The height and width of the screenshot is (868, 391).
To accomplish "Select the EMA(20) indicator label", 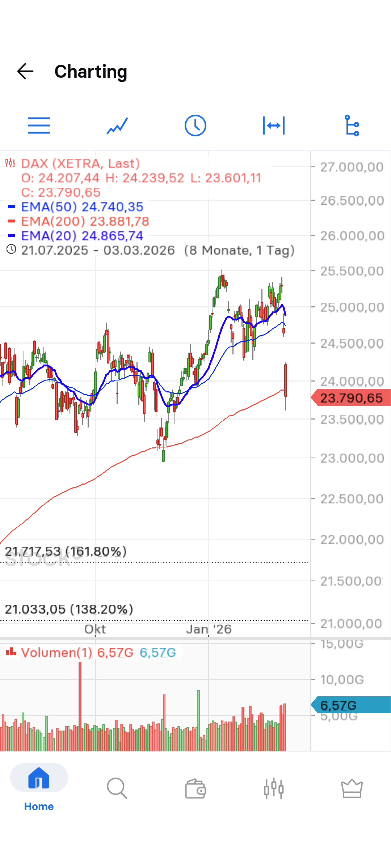I will [82, 236].
